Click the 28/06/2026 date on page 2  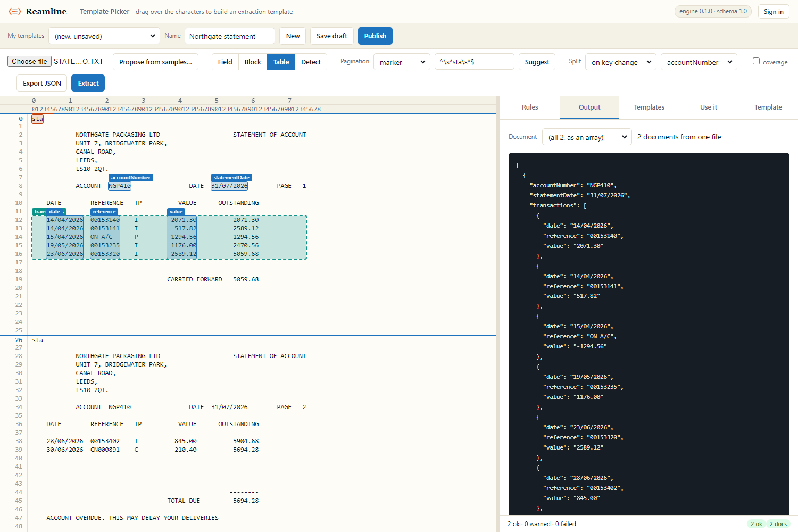pyautogui.click(x=65, y=441)
